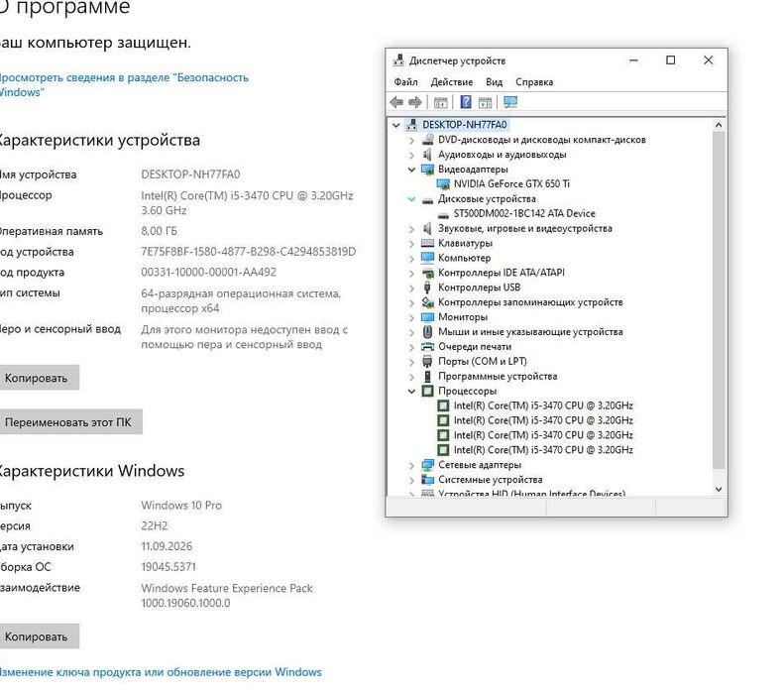This screenshot has width=784, height=694.
Task: Expand the Контроллеры USB category
Action: 411,288
